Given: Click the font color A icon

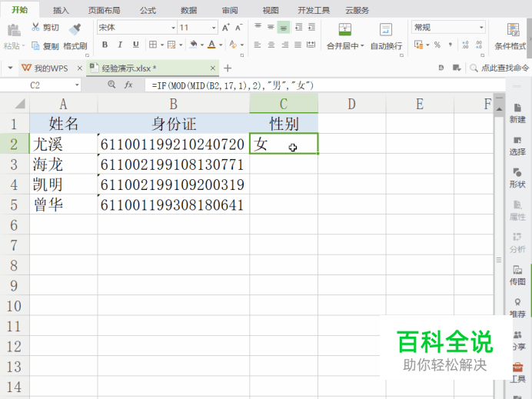Looking at the screenshot, I should [211, 45].
